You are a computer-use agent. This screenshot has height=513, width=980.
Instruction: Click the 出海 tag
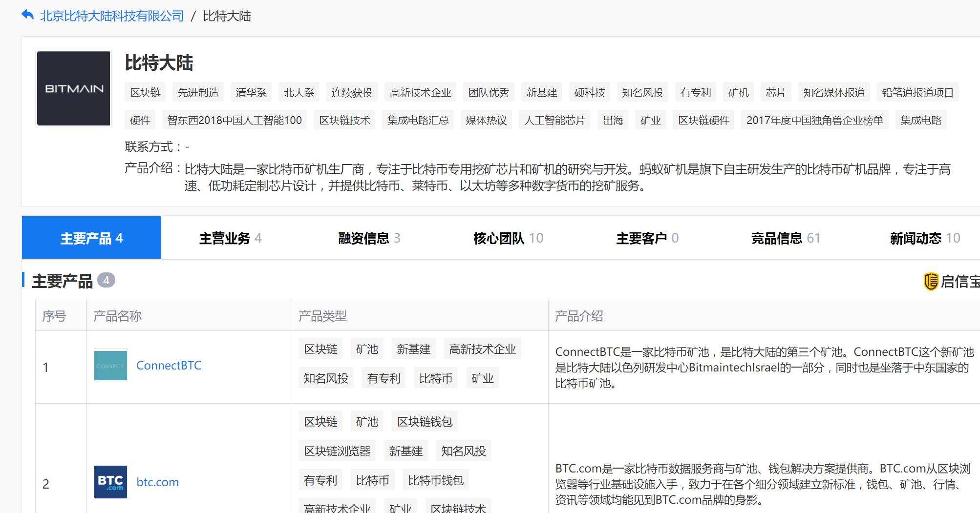[x=613, y=120]
